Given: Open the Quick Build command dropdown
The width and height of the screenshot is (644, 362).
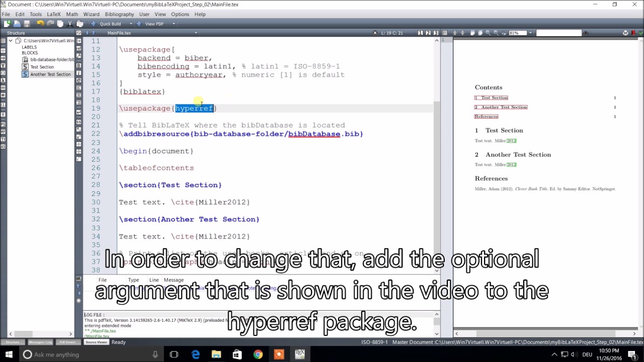Looking at the screenshot, I should [131, 24].
